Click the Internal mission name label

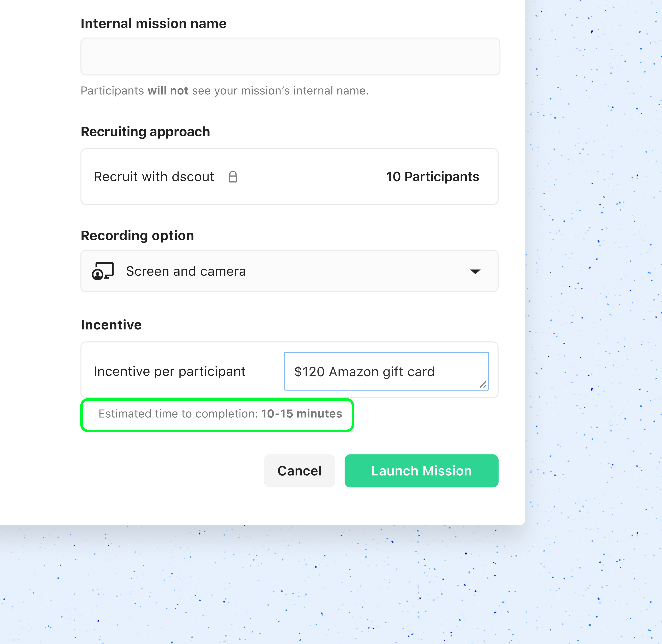(154, 24)
